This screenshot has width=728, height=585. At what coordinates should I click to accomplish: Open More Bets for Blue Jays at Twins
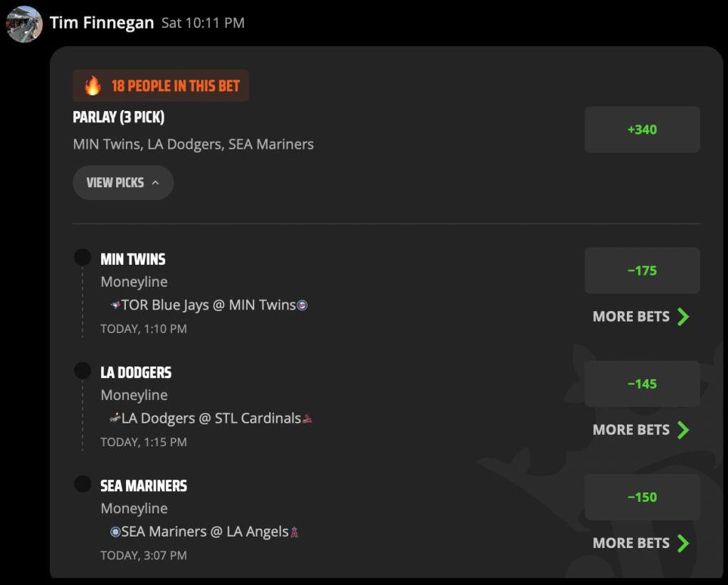641,317
